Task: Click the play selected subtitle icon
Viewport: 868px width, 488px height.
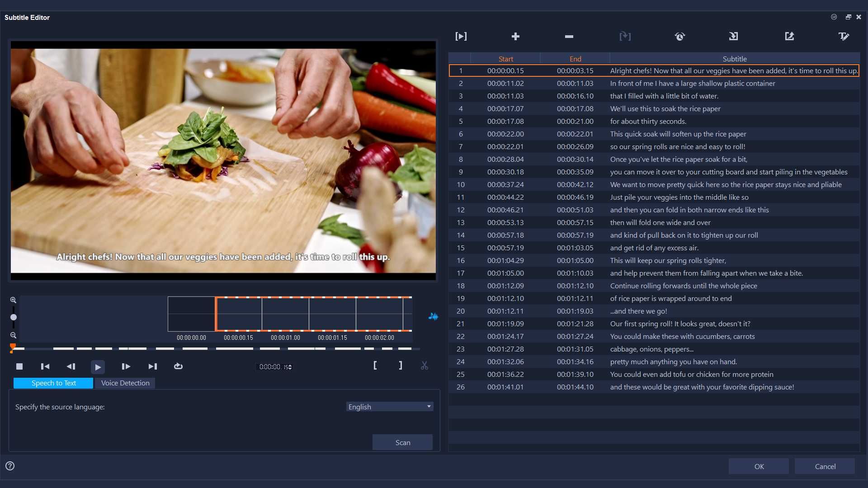Action: (x=461, y=36)
